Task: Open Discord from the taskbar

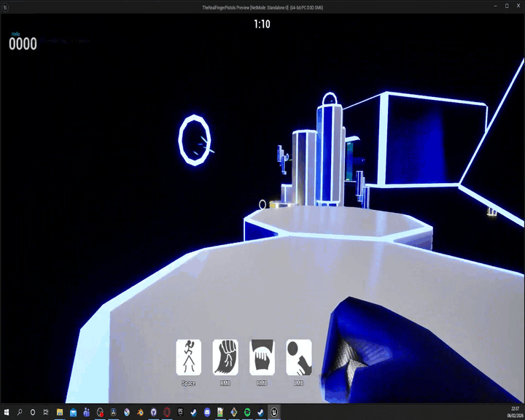Action: click(x=207, y=413)
